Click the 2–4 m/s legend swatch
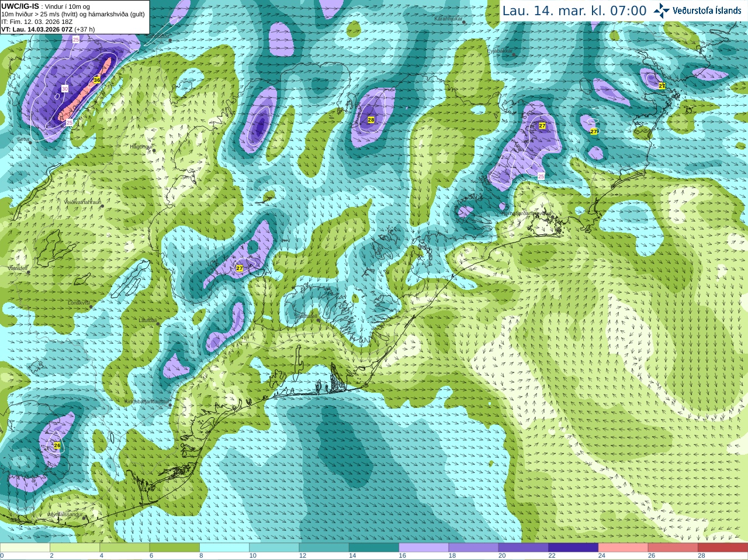 click(x=75, y=548)
